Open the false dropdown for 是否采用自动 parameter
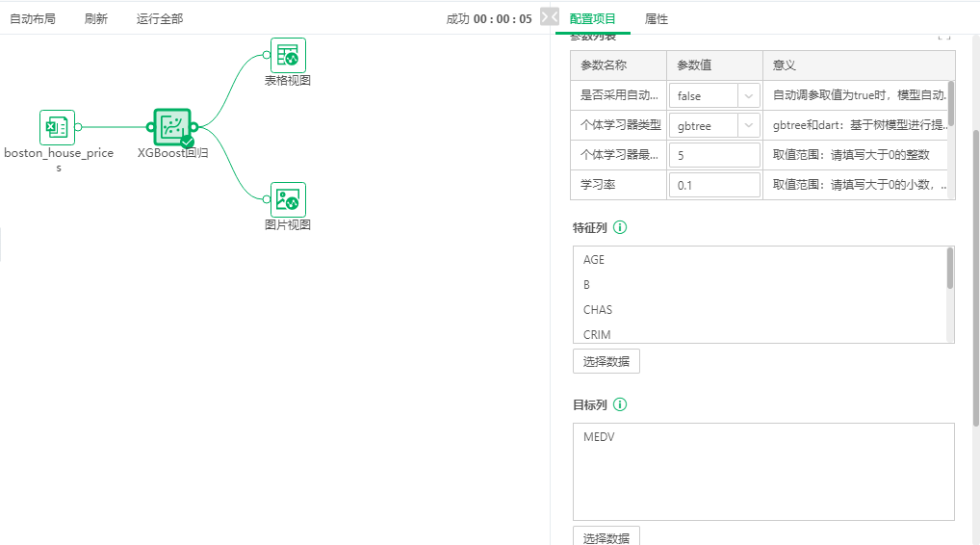The width and height of the screenshot is (980, 545). pyautogui.click(x=714, y=95)
